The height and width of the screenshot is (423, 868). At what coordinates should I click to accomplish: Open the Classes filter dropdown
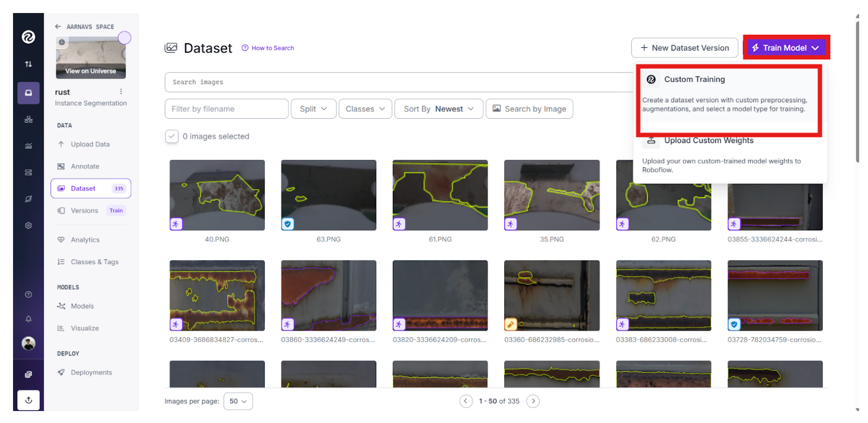coord(365,109)
